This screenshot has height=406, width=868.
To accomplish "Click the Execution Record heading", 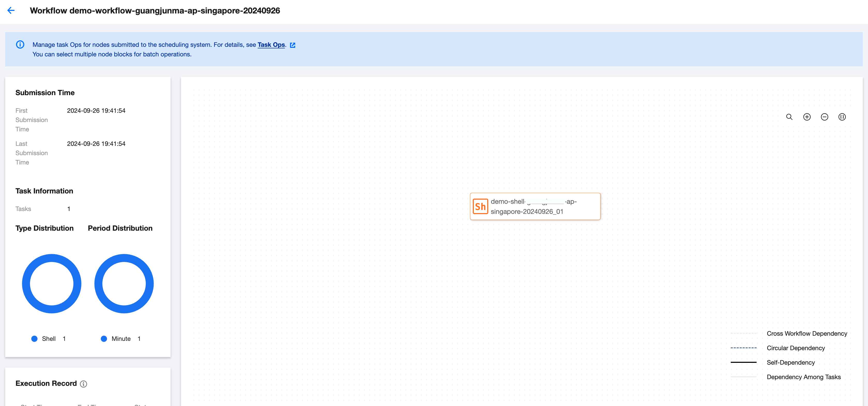I will (x=46, y=384).
